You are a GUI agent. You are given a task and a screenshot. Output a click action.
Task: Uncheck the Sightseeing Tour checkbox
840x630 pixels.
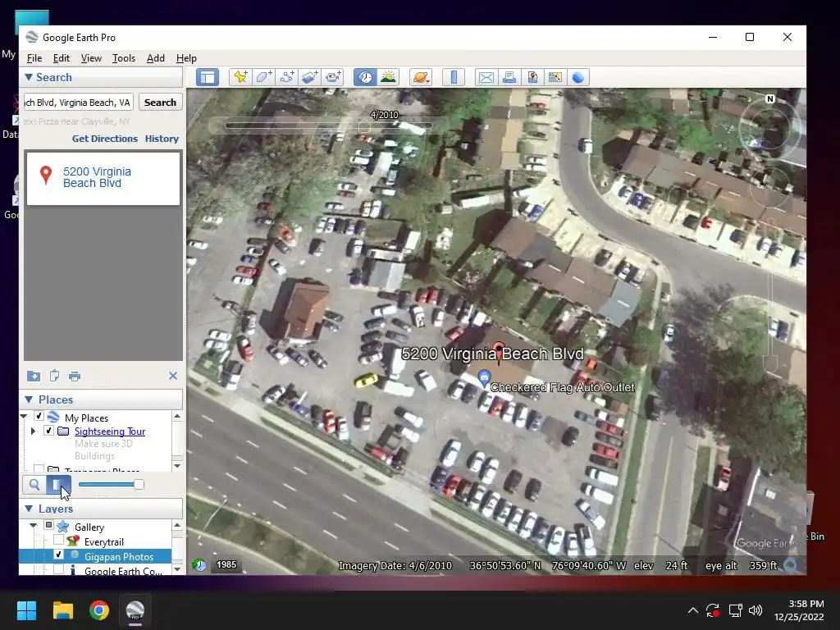(48, 431)
